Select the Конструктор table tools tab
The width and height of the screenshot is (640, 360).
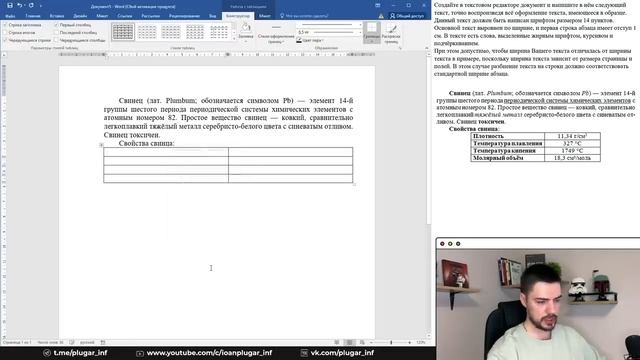pyautogui.click(x=238, y=16)
